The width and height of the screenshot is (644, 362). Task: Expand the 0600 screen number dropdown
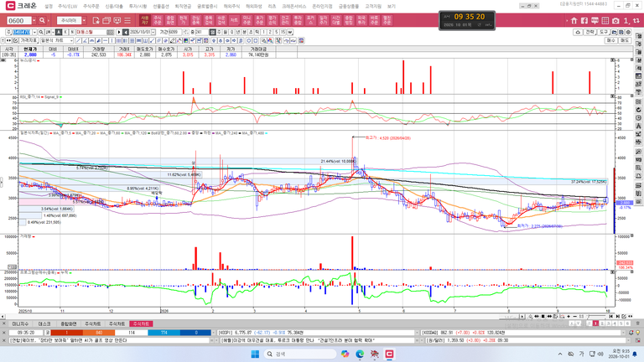pos(34,20)
